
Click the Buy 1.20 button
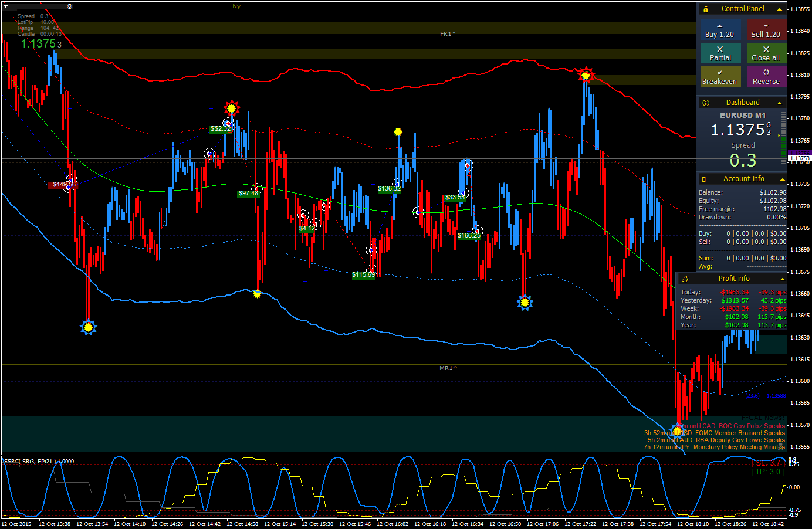click(x=720, y=30)
